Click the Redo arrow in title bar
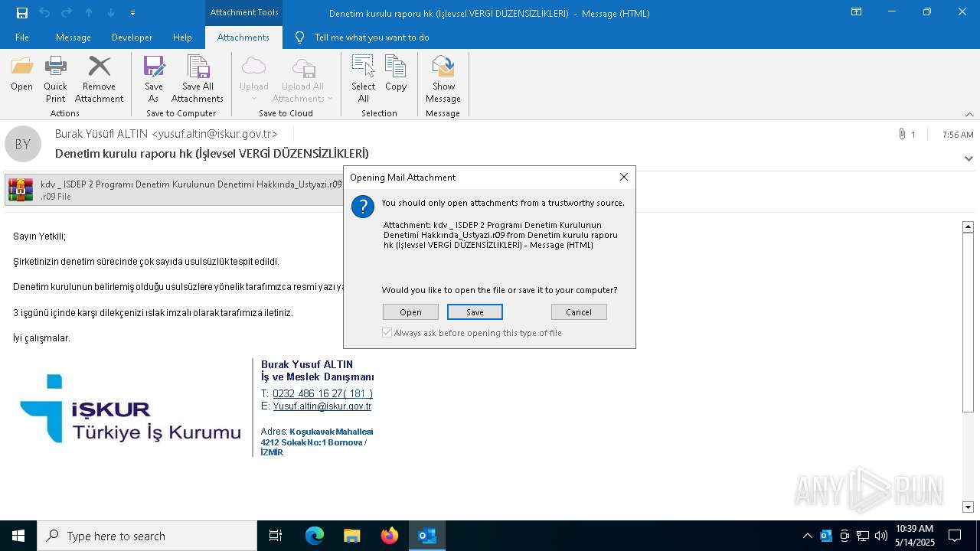The height and width of the screenshot is (551, 980). [x=67, y=13]
